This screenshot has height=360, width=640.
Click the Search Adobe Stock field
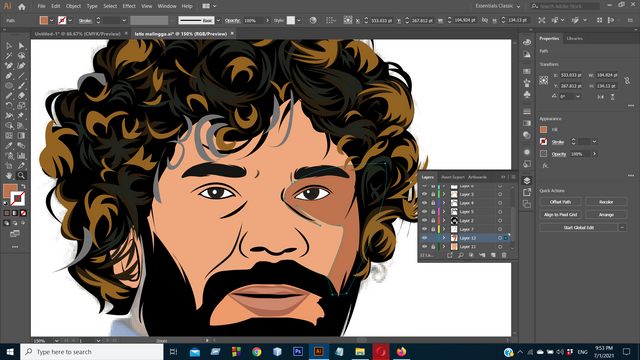565,6
